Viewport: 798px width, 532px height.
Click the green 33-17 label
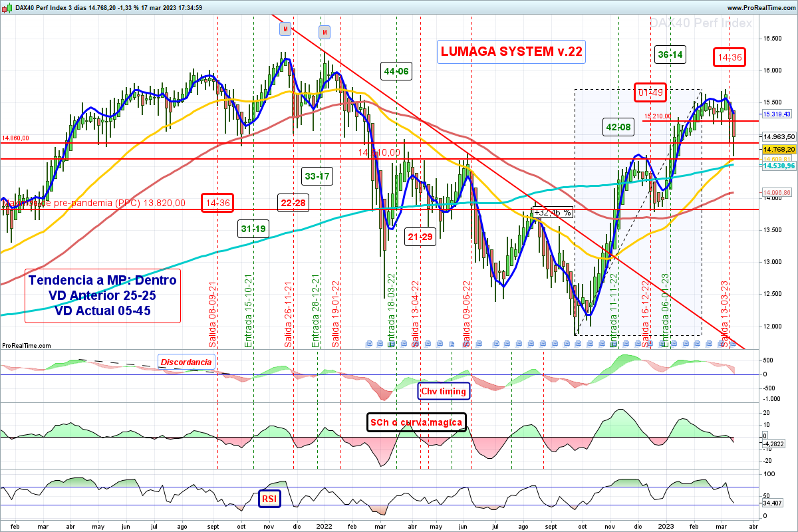pyautogui.click(x=317, y=176)
